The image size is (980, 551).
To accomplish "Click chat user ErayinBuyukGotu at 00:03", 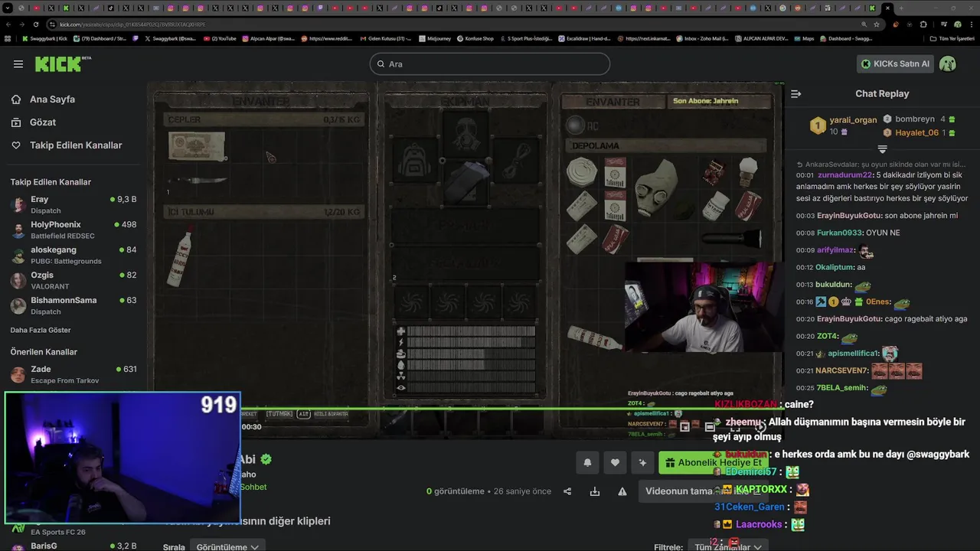I will click(x=850, y=216).
